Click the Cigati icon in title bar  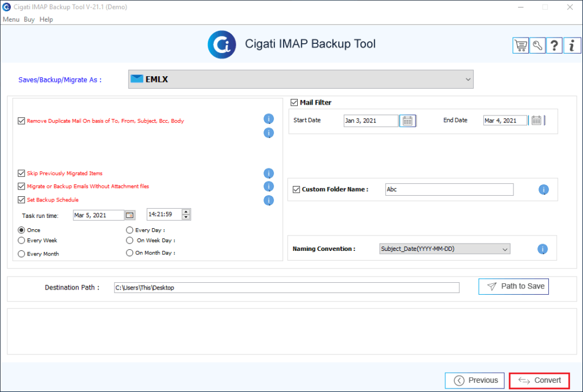[6, 7]
